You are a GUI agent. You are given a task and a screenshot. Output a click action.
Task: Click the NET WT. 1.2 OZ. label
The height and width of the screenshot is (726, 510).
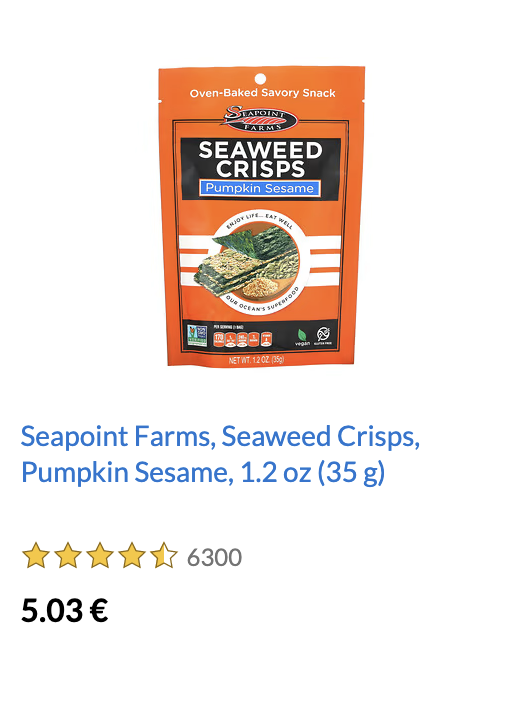pos(257,360)
